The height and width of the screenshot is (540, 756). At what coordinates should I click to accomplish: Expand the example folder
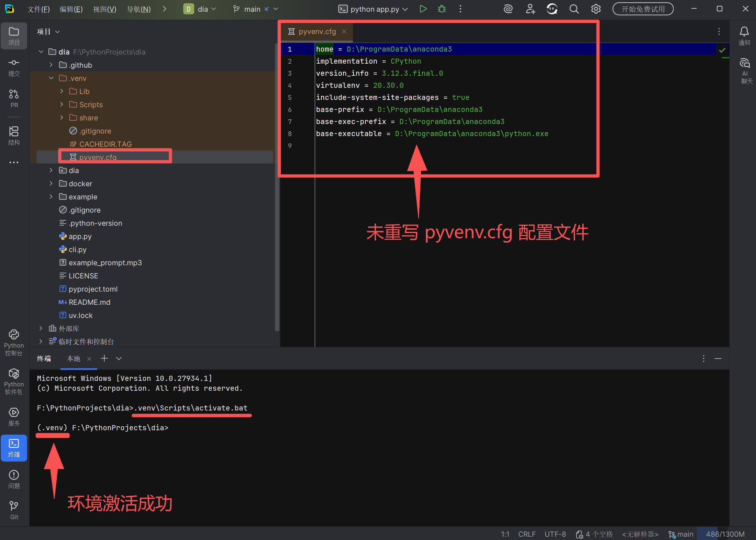click(x=51, y=197)
